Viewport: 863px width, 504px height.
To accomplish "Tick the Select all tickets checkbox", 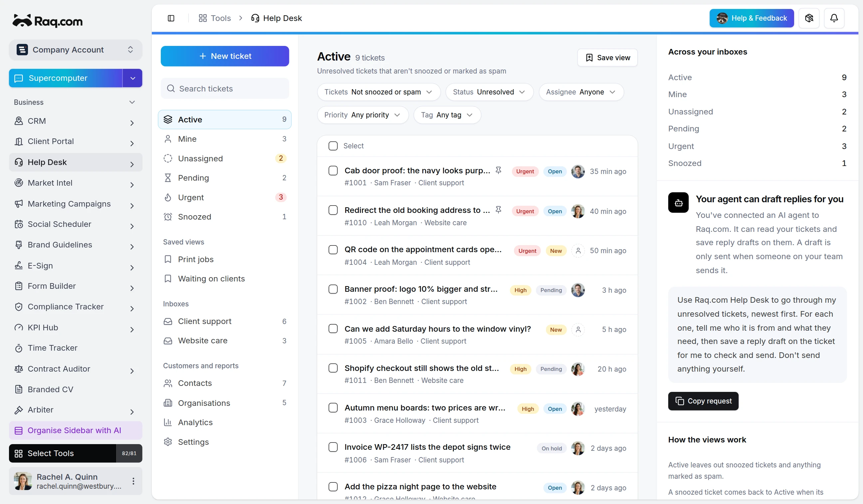I will pyautogui.click(x=333, y=146).
